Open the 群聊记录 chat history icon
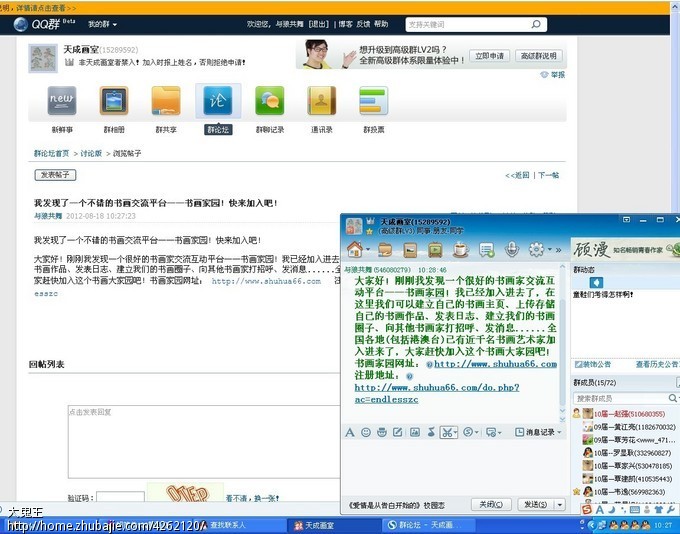680x534 pixels. click(x=270, y=101)
